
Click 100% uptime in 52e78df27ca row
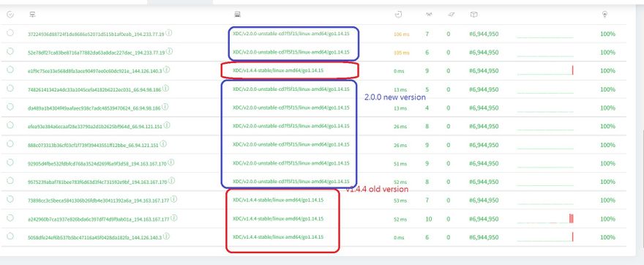(x=607, y=53)
